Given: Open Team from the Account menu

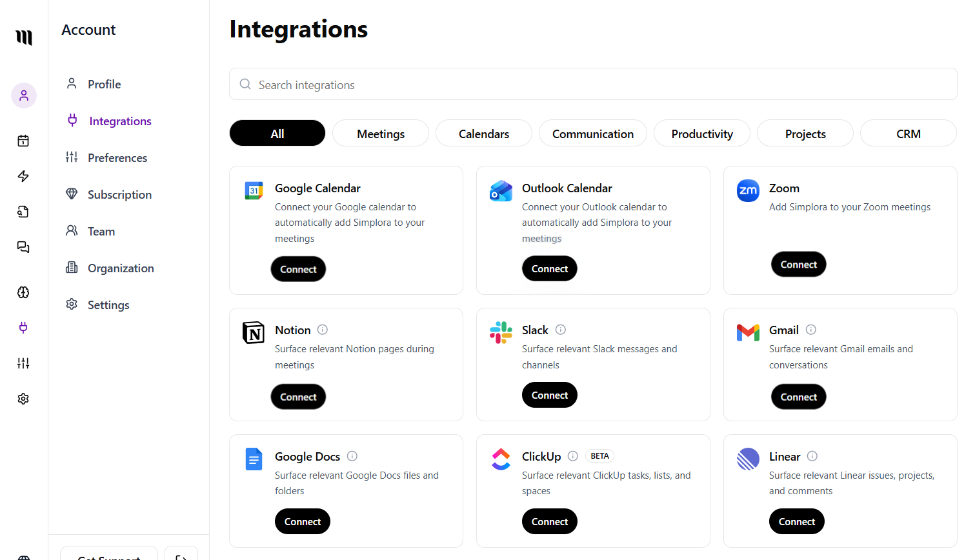Looking at the screenshot, I should click(x=100, y=231).
